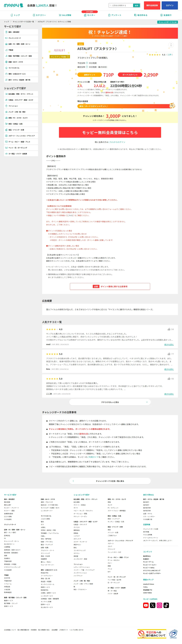Click the privacy mark badge in footer
Viewport: 182px width, 644px height.
tap(173, 634)
